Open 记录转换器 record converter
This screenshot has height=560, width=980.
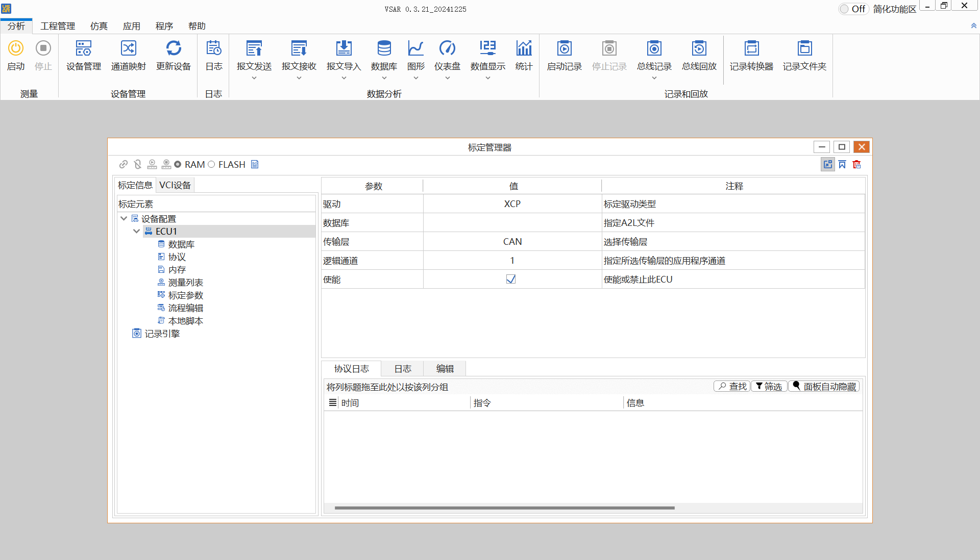pos(752,55)
